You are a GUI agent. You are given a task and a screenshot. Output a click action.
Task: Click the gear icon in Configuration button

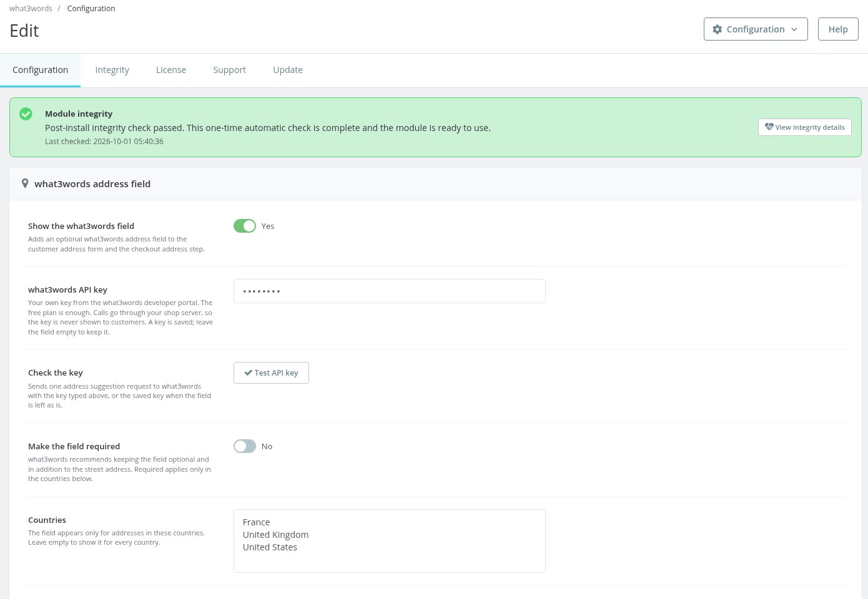click(x=718, y=29)
